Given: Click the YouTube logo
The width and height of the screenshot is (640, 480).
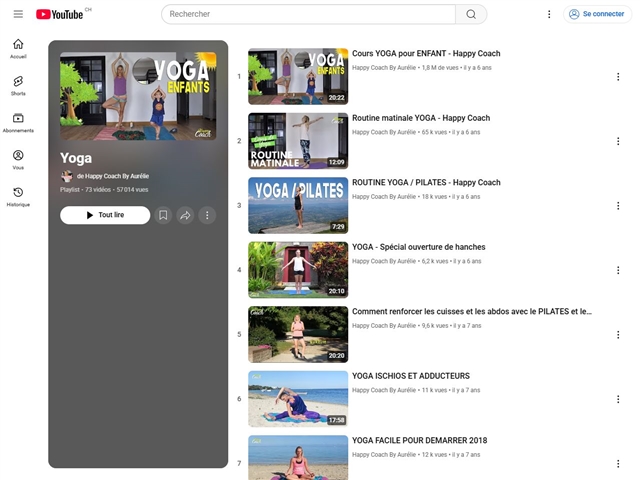Looking at the screenshot, I should [62, 14].
